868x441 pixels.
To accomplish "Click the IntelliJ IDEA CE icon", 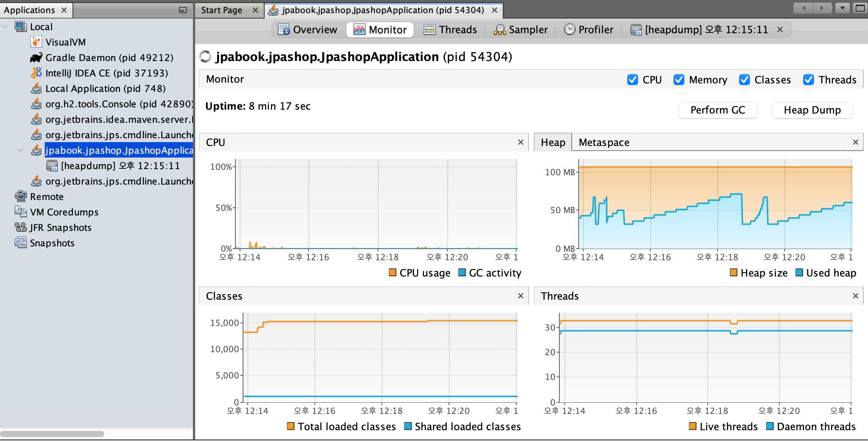I will tap(36, 73).
